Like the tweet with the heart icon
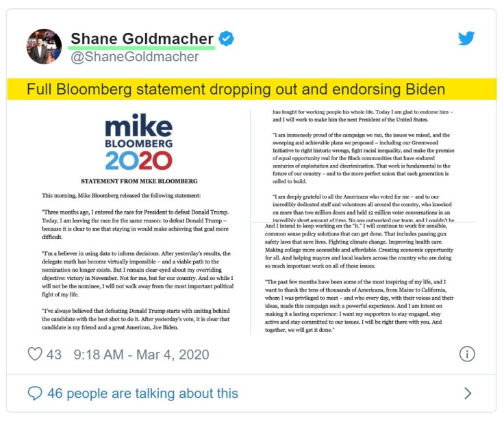Image resolution: width=504 pixels, height=421 pixels. 35,355
